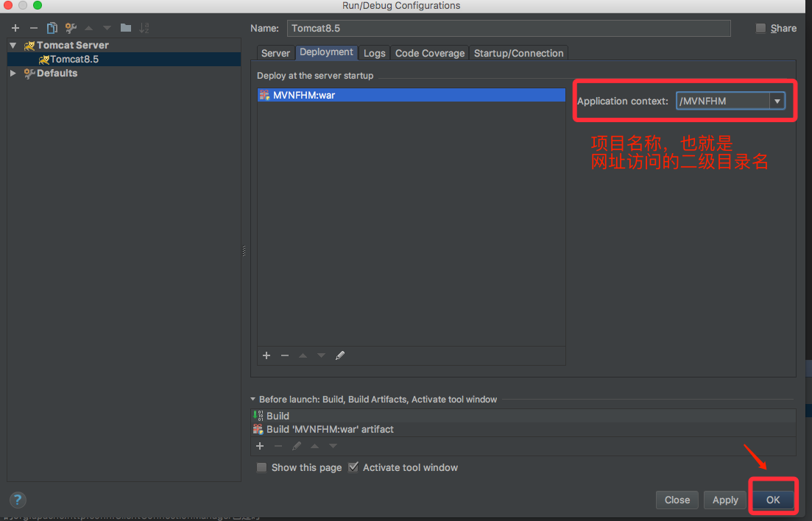Viewport: 812px width, 521px height.
Task: Sort configurations alphabetically icon
Action: (x=144, y=28)
